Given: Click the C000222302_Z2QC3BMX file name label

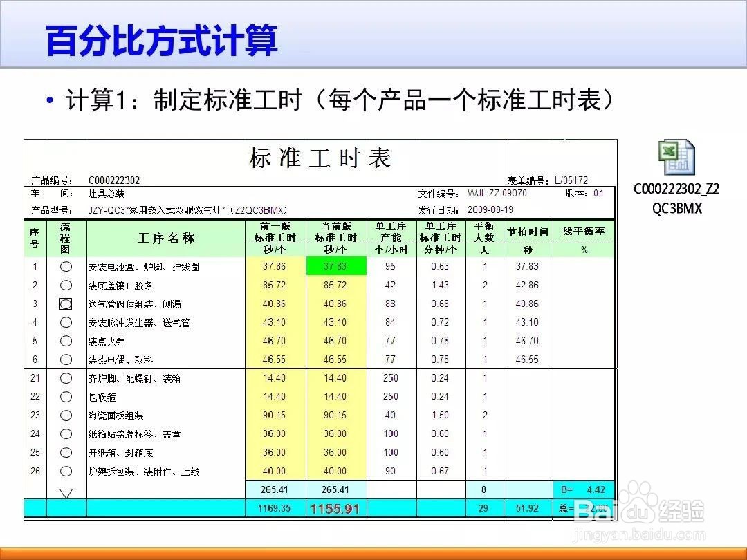Looking at the screenshot, I should tap(676, 198).
